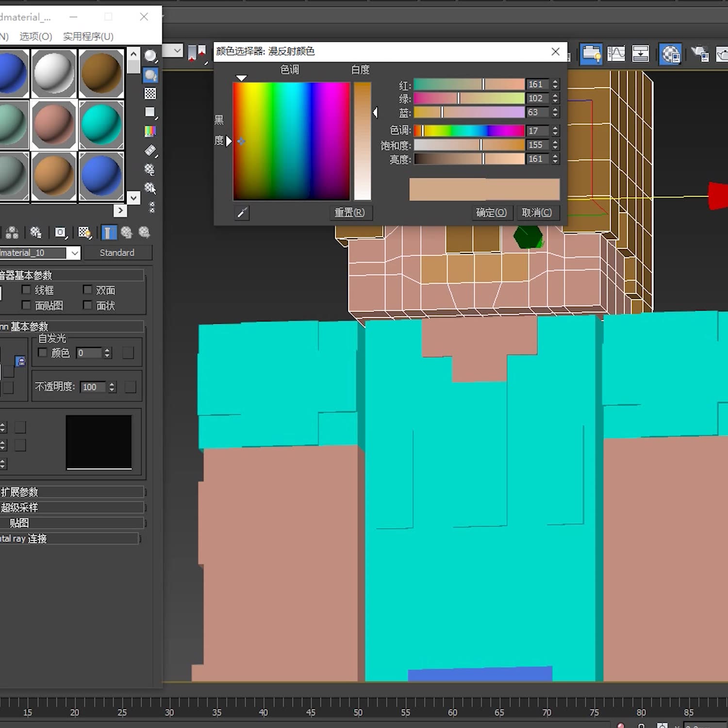728x728 pixels.
Task: Open the Curve Editor toolbar icon
Action: 616,53
